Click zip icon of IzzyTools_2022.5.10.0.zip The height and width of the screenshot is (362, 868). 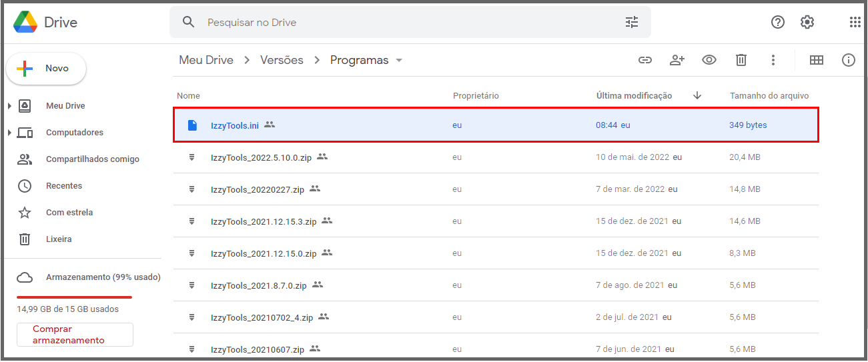pyautogui.click(x=192, y=157)
